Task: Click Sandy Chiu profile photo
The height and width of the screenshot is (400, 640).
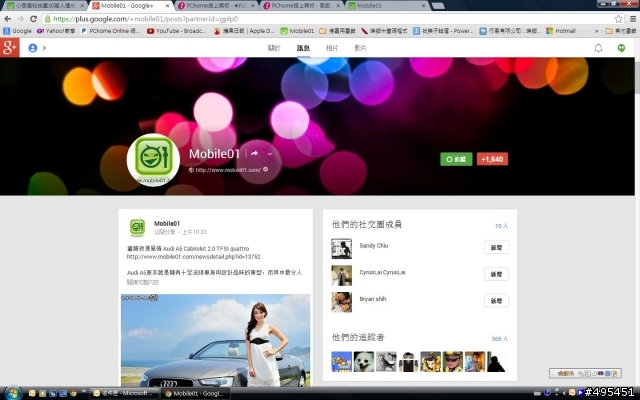Action: [x=342, y=249]
